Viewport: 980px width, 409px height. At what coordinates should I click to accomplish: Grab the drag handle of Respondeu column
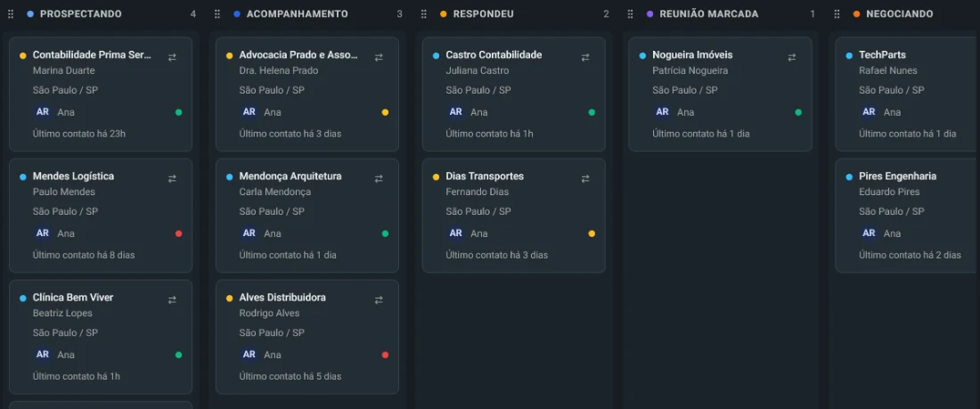coord(424,13)
